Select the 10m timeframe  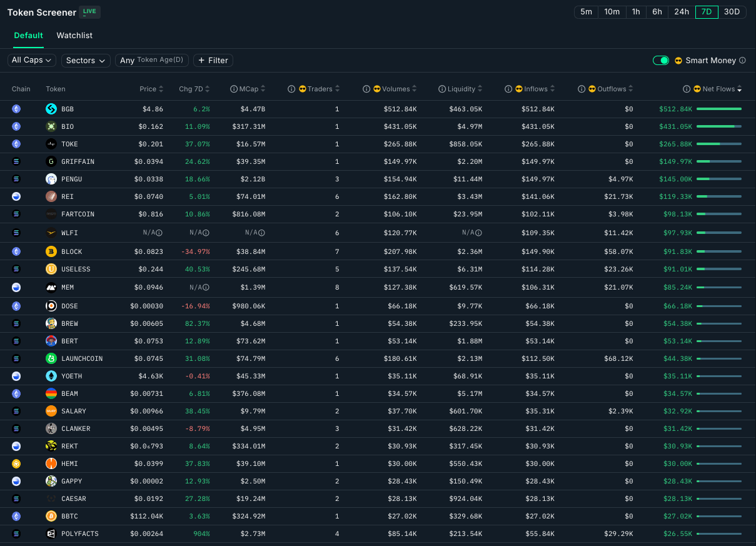pos(612,12)
